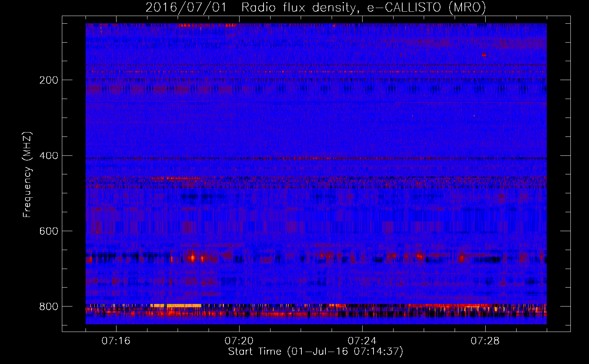Click the date 2016/07/01 in the title
The image size is (589, 364).
click(x=186, y=7)
